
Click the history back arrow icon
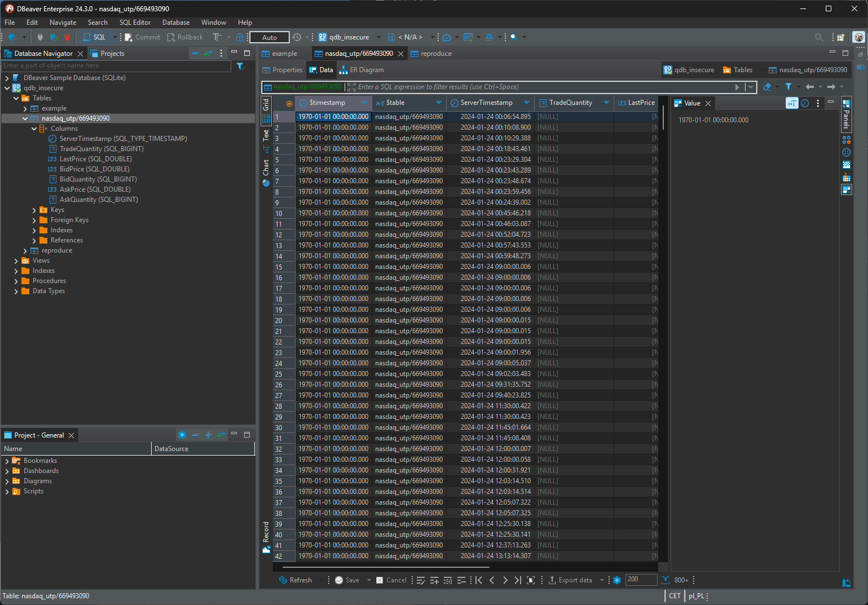pos(810,87)
